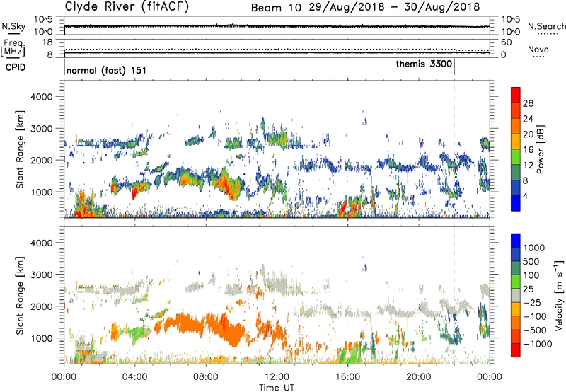Image resolution: width=566 pixels, height=392 pixels.
Task: Click the '-1000' label on velocity color bar
Action: (x=537, y=344)
